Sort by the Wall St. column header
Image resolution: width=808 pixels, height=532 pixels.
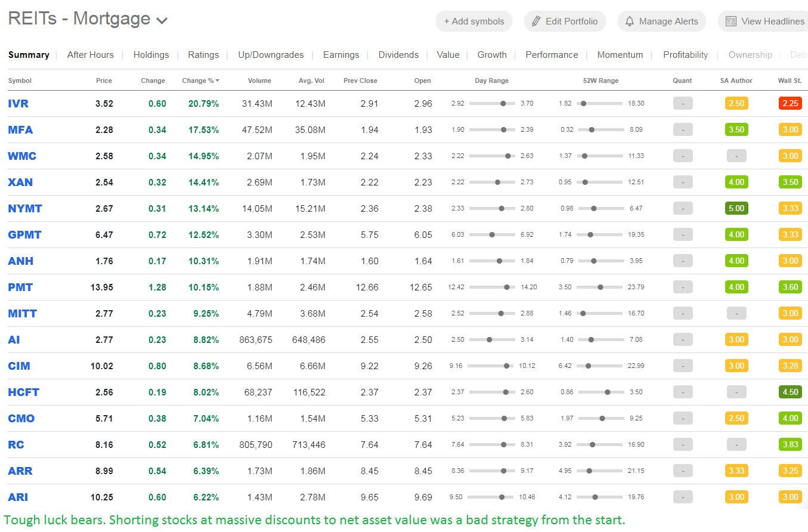point(790,81)
